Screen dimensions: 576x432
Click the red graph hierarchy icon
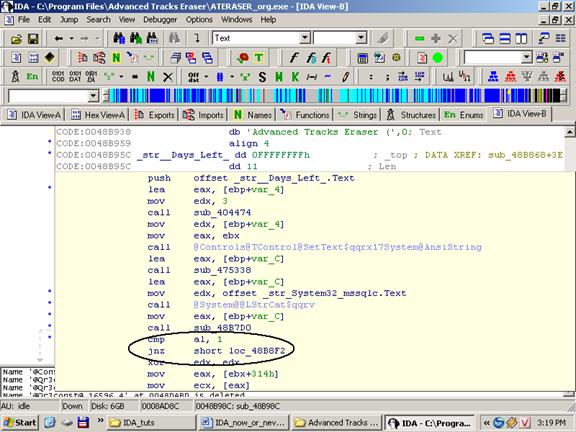click(x=510, y=76)
